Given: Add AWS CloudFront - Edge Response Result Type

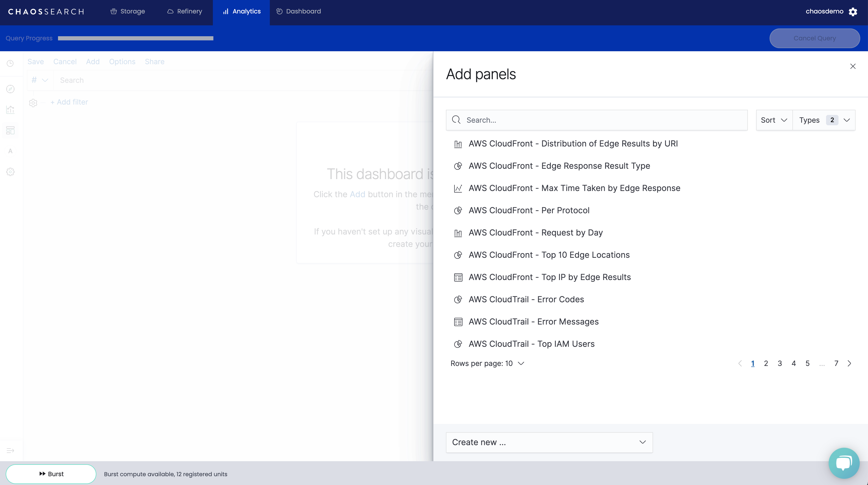Looking at the screenshot, I should pos(559,166).
